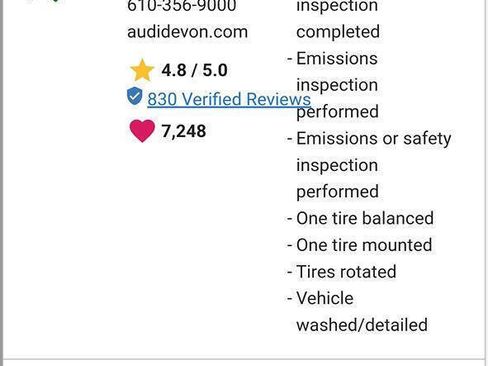Click the dash before 'Vehicle'

click(x=290, y=299)
